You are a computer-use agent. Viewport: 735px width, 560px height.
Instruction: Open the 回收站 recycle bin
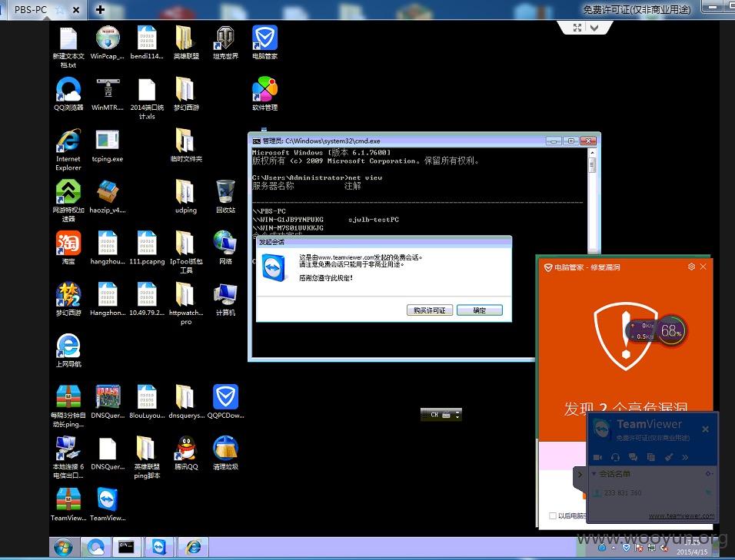(x=225, y=196)
